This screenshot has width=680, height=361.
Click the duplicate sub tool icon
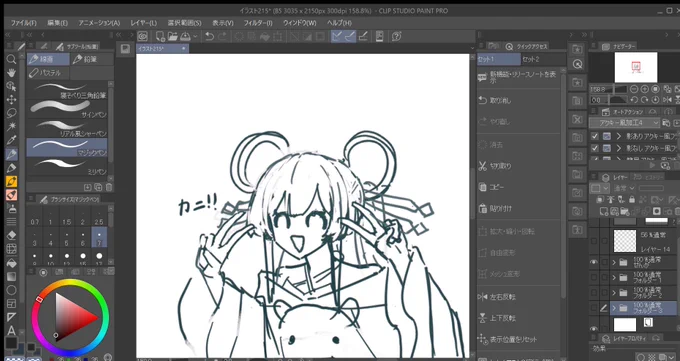point(98,187)
